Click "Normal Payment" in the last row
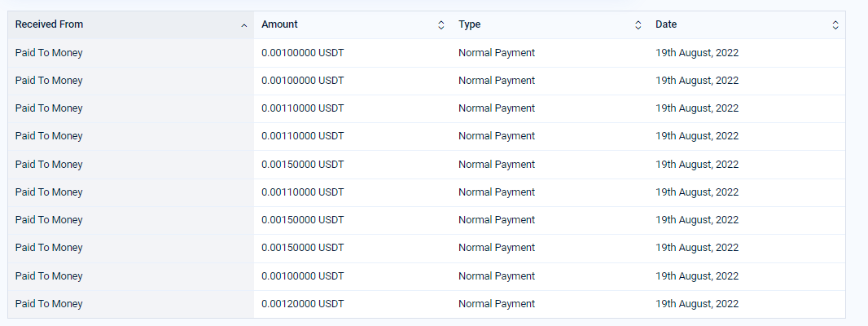The height and width of the screenshot is (326, 868). click(497, 304)
